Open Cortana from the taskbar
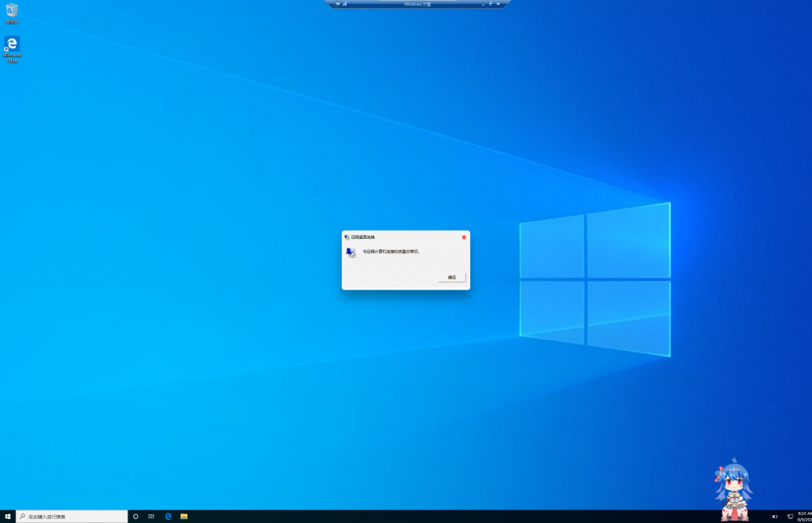Image resolution: width=812 pixels, height=523 pixels. [136, 517]
